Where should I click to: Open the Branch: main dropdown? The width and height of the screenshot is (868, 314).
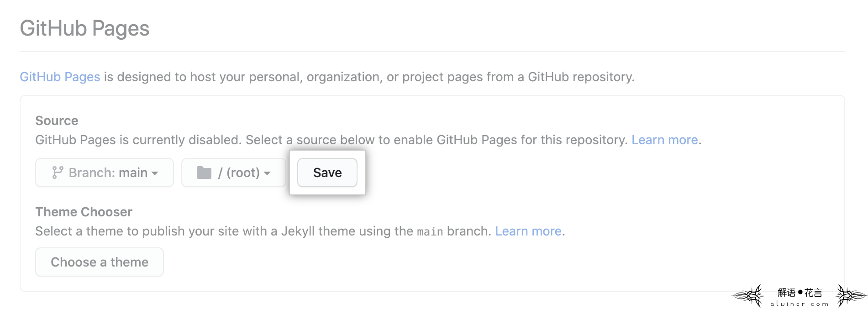pyautogui.click(x=105, y=173)
